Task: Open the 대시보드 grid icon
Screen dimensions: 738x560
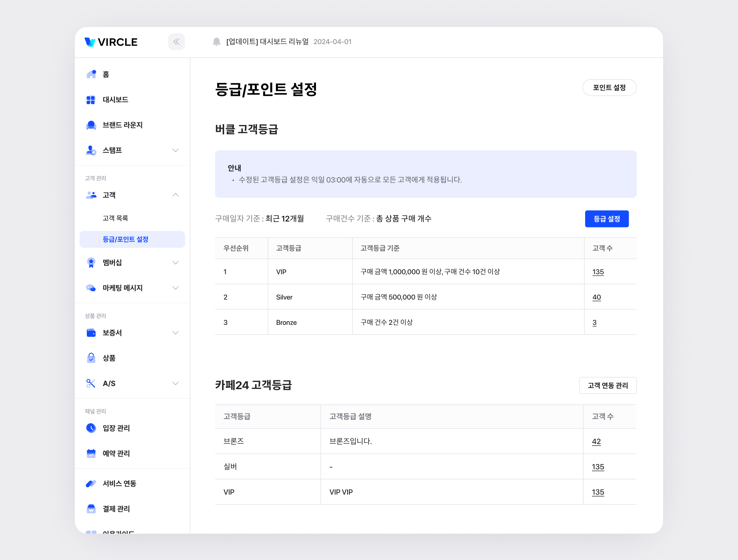Action: [91, 100]
